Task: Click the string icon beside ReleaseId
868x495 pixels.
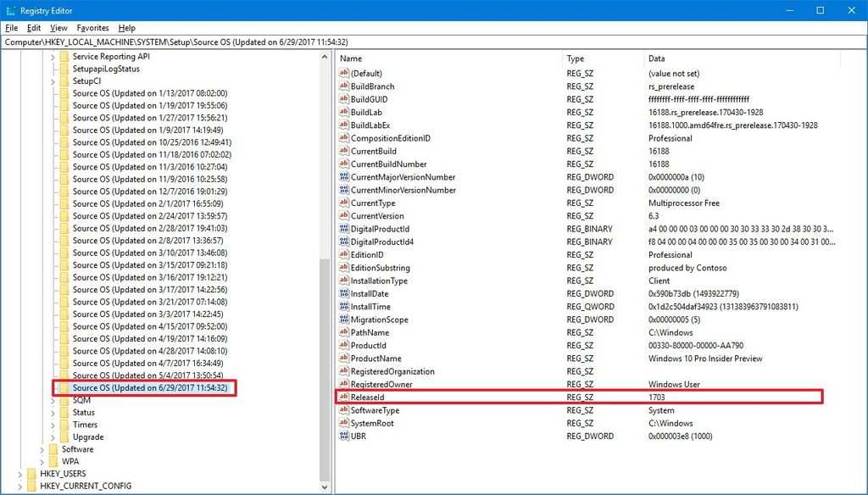Action: [x=343, y=397]
